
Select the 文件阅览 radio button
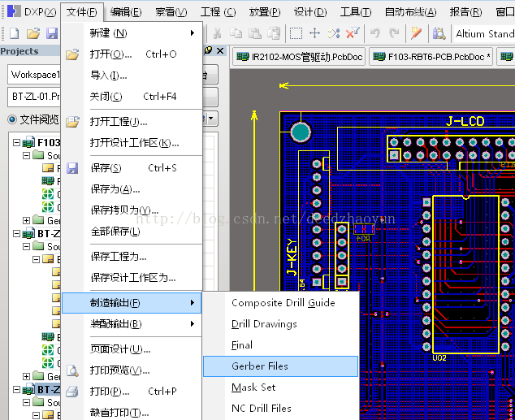click(12, 119)
